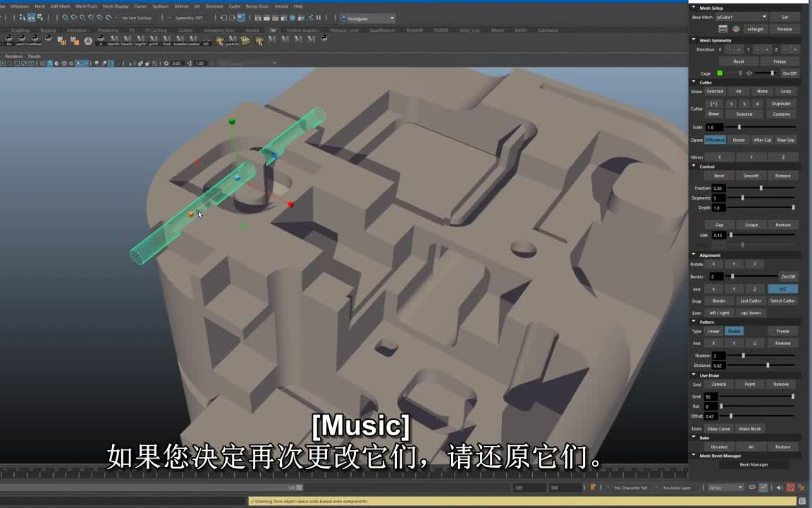The width and height of the screenshot is (812, 508).
Task: Open the Mesh Display menu
Action: point(117,6)
